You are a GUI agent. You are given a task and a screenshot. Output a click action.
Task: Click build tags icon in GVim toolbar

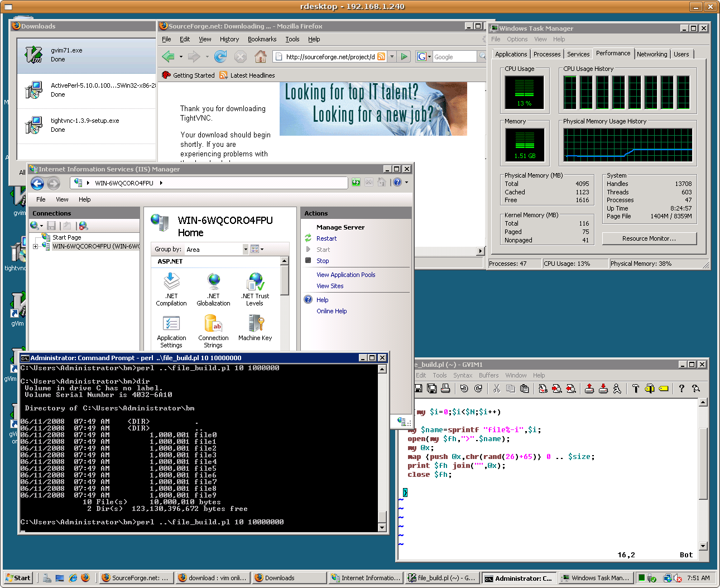pos(649,389)
